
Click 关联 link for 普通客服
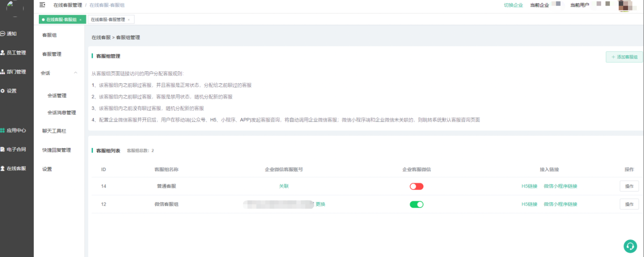(284, 186)
